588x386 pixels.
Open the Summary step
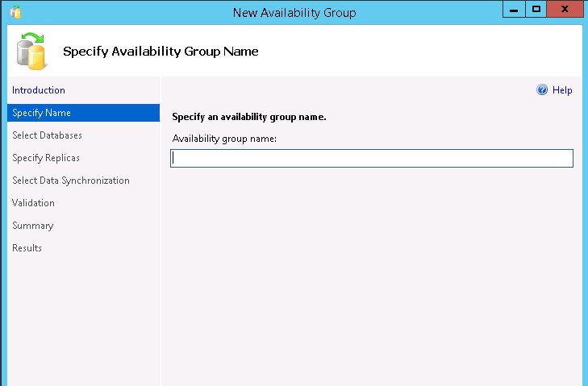point(32,226)
